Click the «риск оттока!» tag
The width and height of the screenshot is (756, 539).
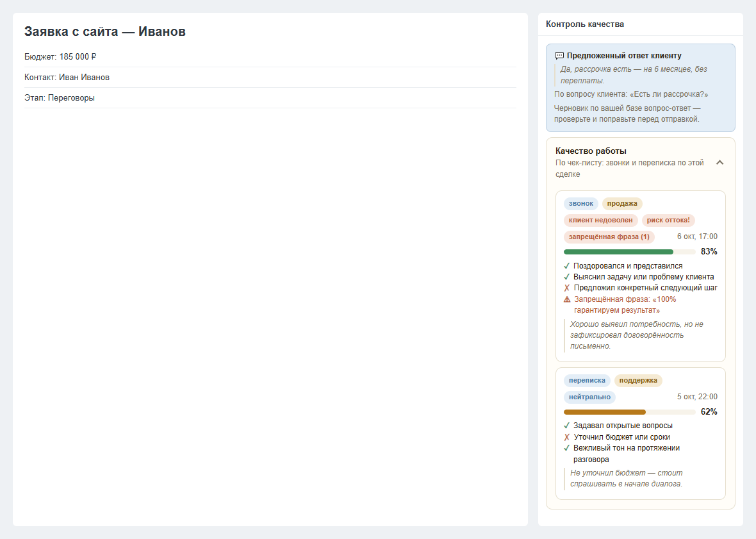668,220
